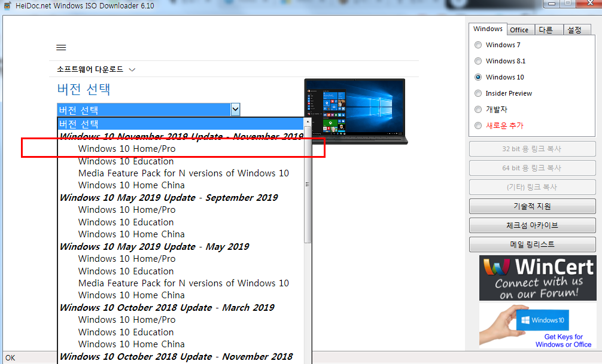Open the Get Keys for Windows or Office ad
The width and height of the screenshot is (602, 364).
pos(537,326)
